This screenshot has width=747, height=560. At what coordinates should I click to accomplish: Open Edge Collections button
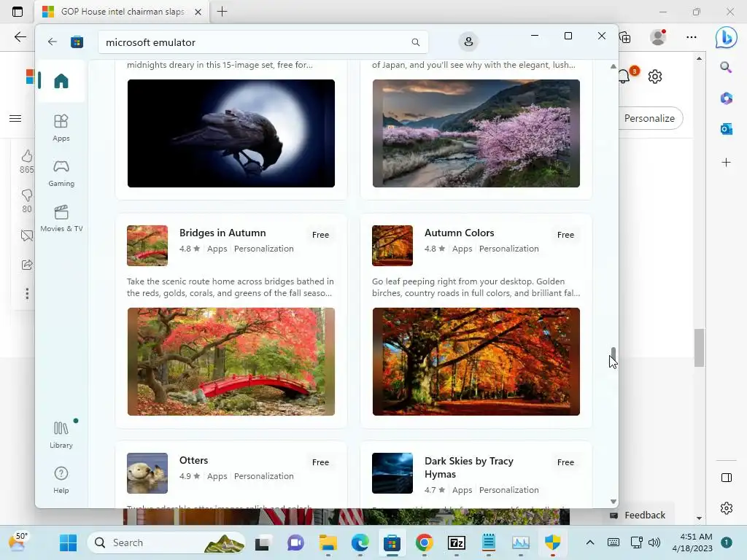pos(625,37)
